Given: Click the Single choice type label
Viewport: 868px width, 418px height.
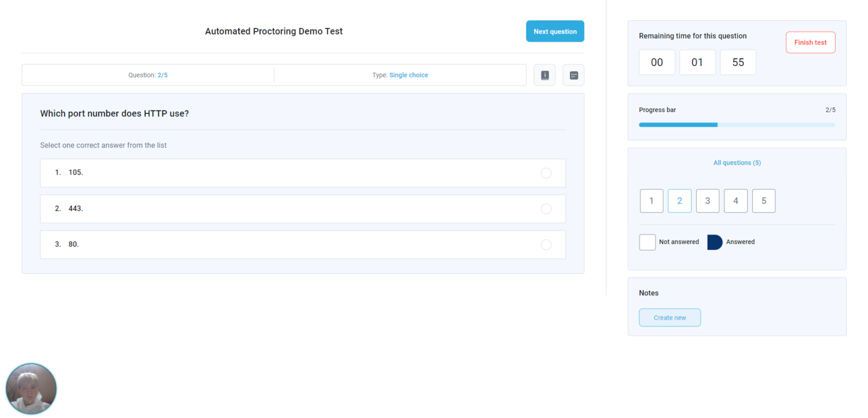Looking at the screenshot, I should tap(409, 75).
